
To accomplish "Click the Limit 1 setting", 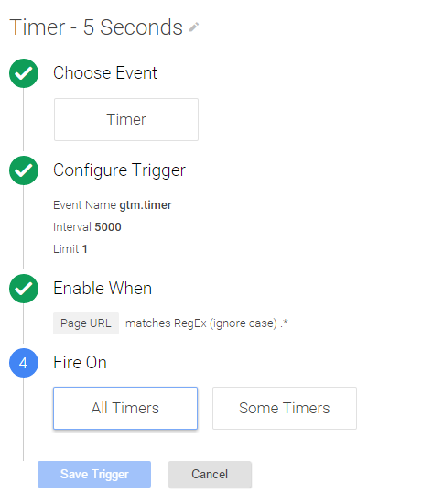I will pos(70,248).
